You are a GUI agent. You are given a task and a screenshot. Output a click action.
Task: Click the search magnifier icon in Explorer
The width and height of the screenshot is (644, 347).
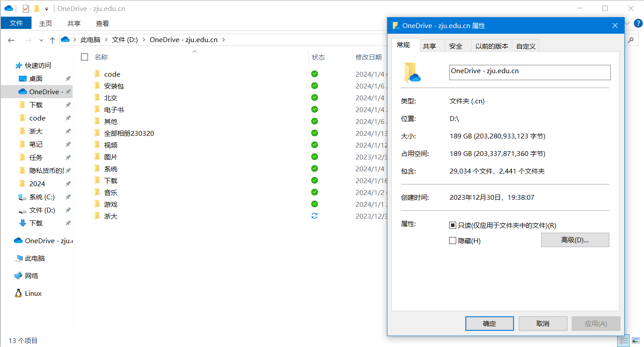point(631,40)
